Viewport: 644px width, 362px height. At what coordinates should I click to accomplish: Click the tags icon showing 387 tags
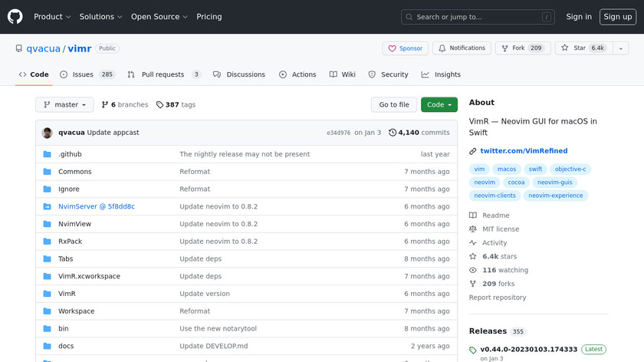[159, 105]
